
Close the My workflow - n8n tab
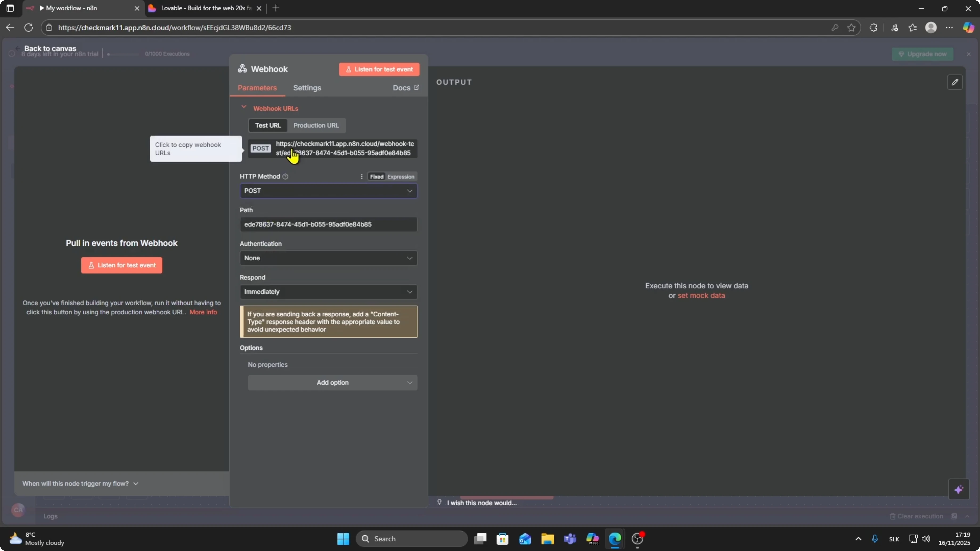click(137, 8)
